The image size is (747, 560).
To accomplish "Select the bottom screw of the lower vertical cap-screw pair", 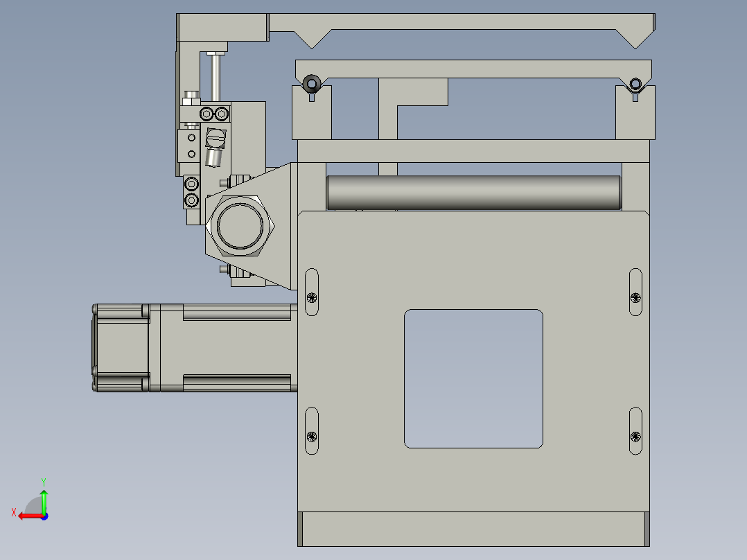I will point(191,200).
